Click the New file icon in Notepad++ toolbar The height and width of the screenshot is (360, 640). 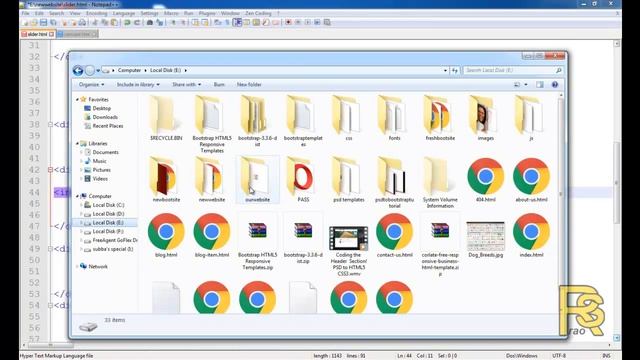25,22
